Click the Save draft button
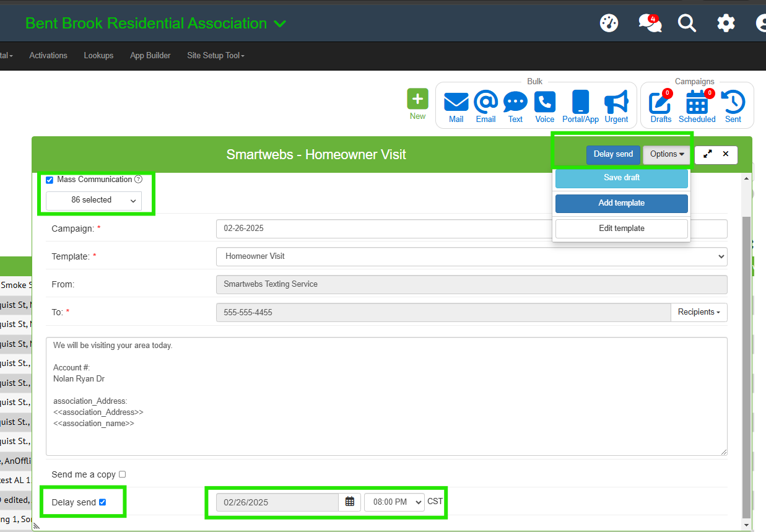The image size is (766, 532). pyautogui.click(x=621, y=178)
